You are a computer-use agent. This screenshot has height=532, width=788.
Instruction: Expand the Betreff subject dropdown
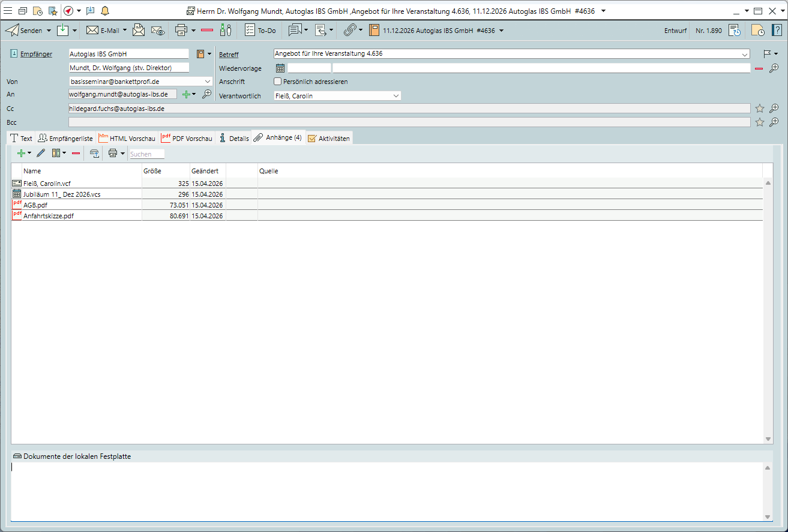tap(745, 54)
